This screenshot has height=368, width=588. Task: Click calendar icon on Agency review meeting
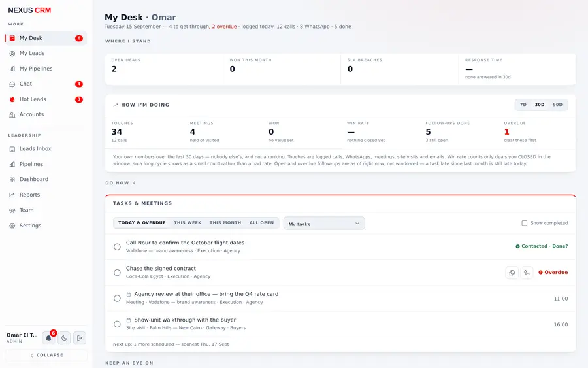(x=129, y=295)
